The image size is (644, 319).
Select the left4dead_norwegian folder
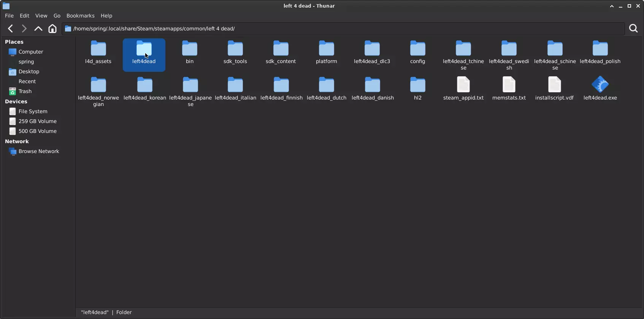coord(98,92)
